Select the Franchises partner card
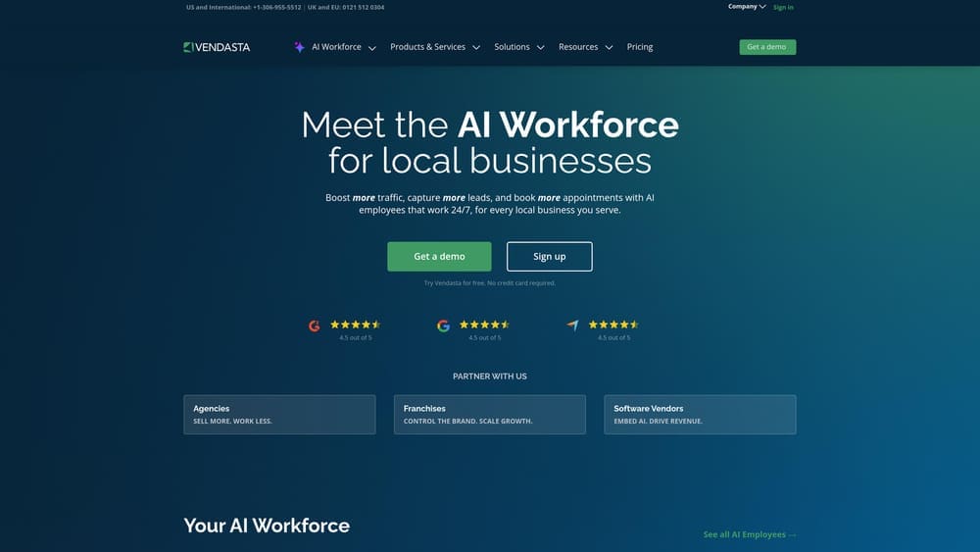 [x=490, y=415]
